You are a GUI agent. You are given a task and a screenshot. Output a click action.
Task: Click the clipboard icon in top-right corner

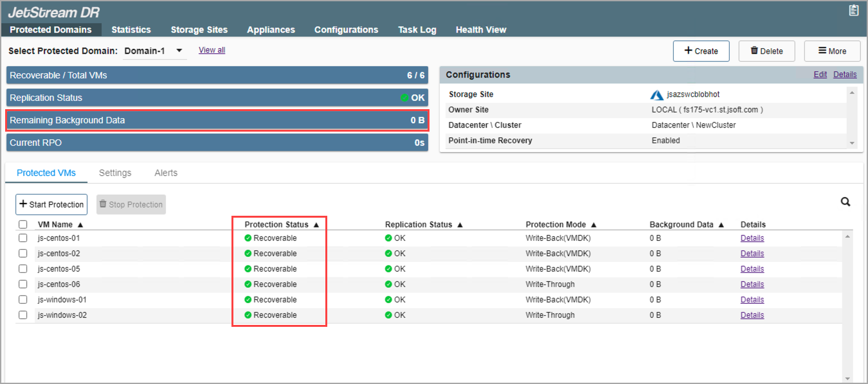(x=853, y=10)
